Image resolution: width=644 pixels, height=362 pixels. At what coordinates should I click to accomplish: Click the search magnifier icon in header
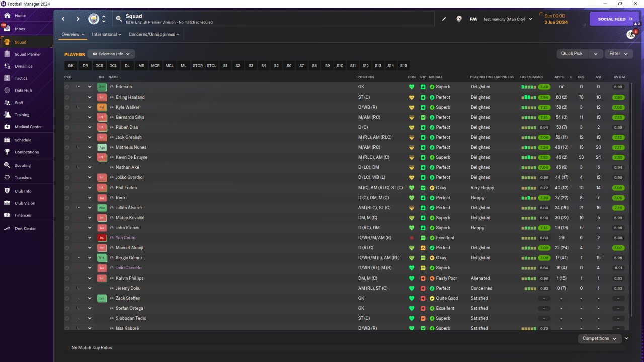click(119, 19)
